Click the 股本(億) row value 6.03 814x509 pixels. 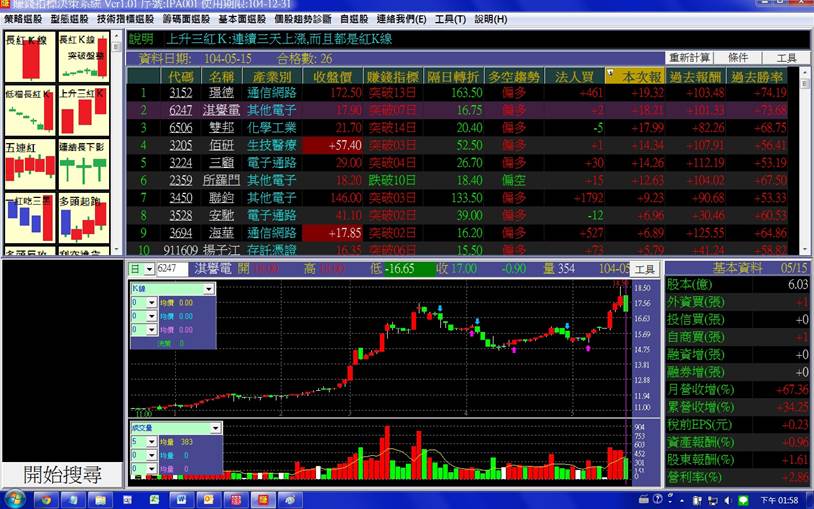coord(797,285)
